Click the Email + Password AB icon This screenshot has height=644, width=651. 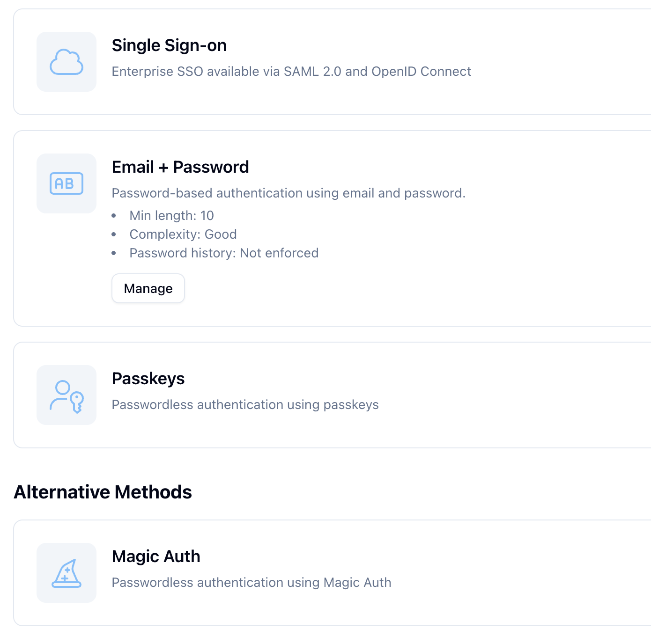66,183
